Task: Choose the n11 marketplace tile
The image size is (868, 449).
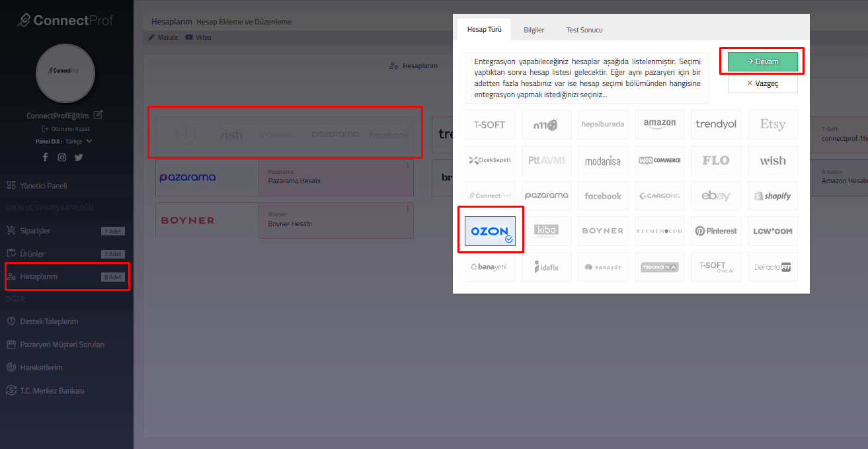Action: [x=546, y=124]
